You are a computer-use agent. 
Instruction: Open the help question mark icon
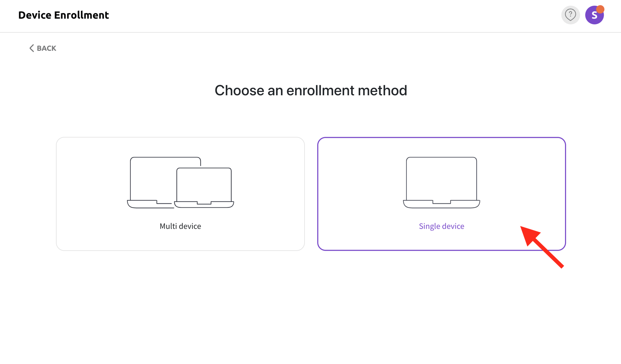coord(570,15)
